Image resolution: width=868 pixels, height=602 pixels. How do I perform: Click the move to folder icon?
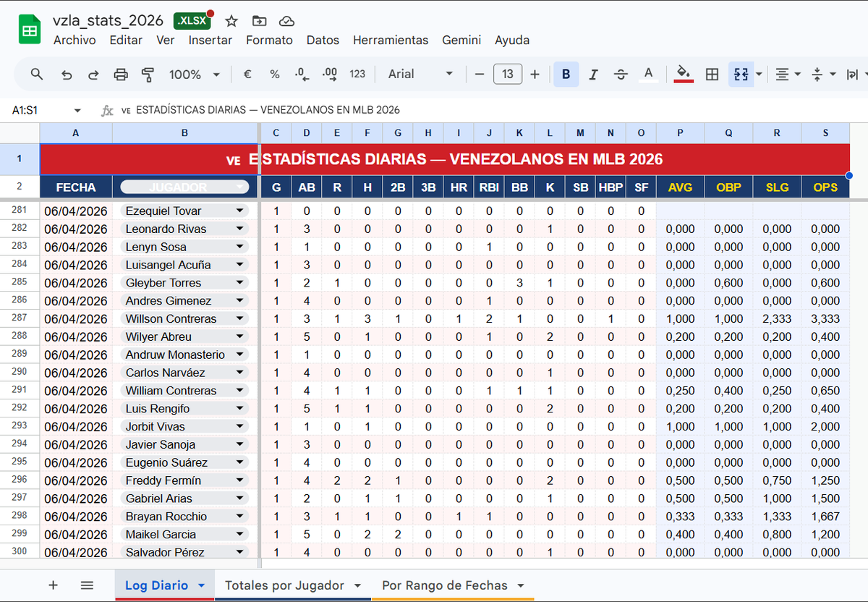pos(259,21)
